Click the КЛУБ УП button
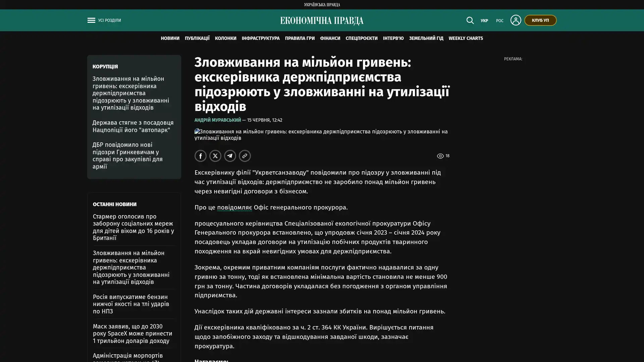Image resolution: width=644 pixels, height=362 pixels. tap(540, 20)
